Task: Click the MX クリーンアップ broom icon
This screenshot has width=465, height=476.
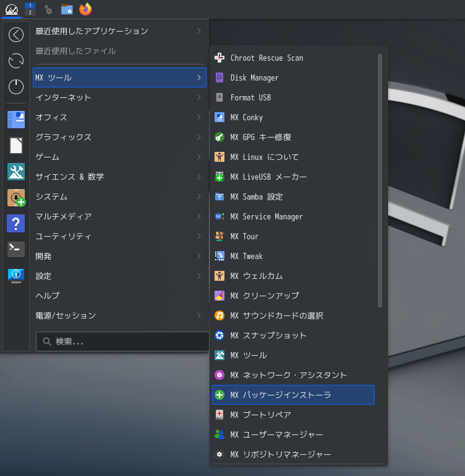Action: [x=219, y=296]
